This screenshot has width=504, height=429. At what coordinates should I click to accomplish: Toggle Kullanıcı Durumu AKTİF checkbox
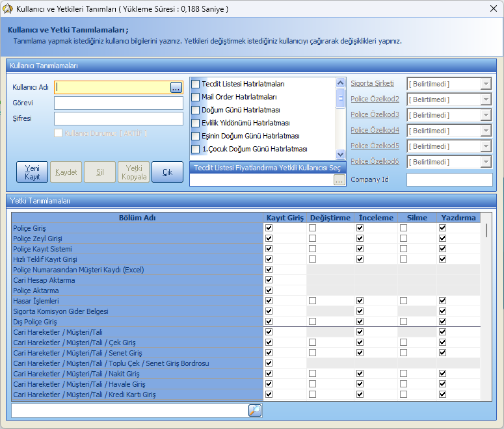[58, 133]
